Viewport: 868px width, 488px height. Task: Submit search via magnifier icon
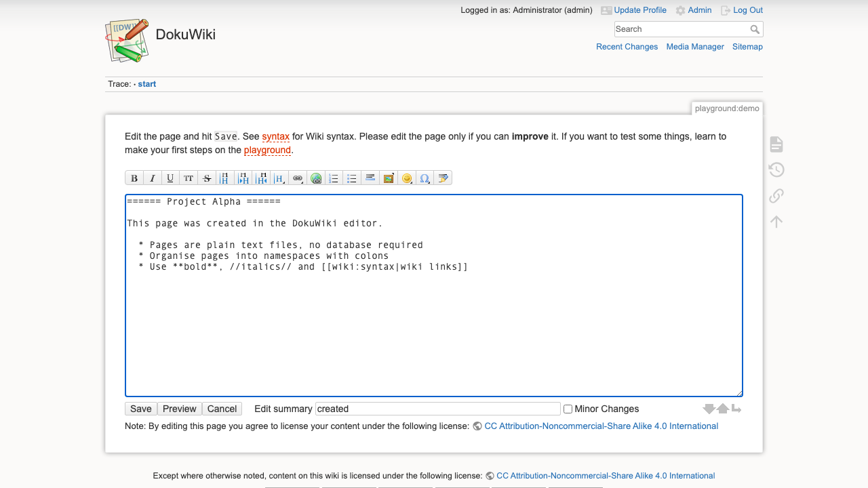tap(755, 29)
